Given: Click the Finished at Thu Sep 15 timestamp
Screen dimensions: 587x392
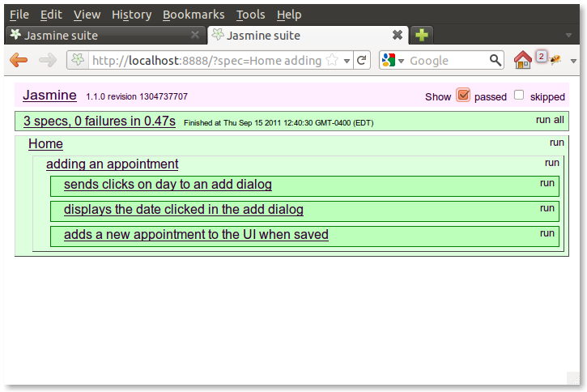Looking at the screenshot, I should 279,123.
